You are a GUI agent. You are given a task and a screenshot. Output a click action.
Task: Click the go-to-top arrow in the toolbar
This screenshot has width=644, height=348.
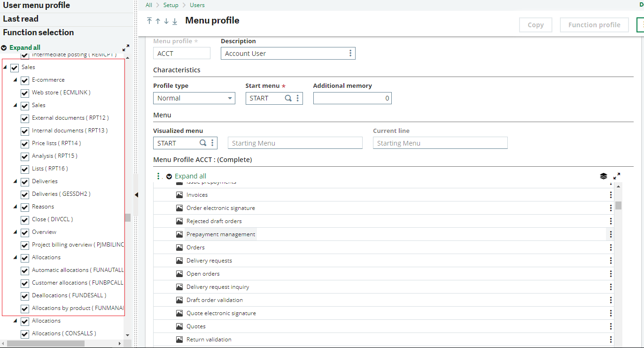(x=149, y=21)
